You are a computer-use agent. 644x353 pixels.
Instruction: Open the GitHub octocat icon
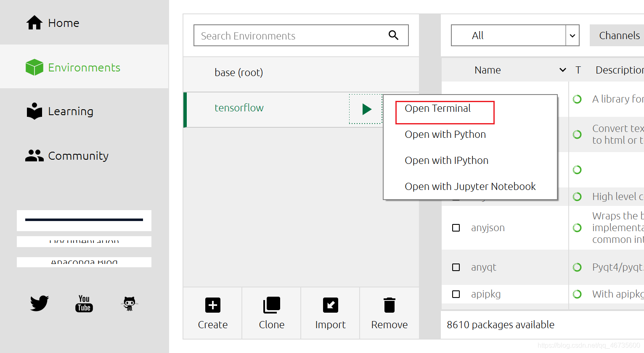pyautogui.click(x=129, y=303)
